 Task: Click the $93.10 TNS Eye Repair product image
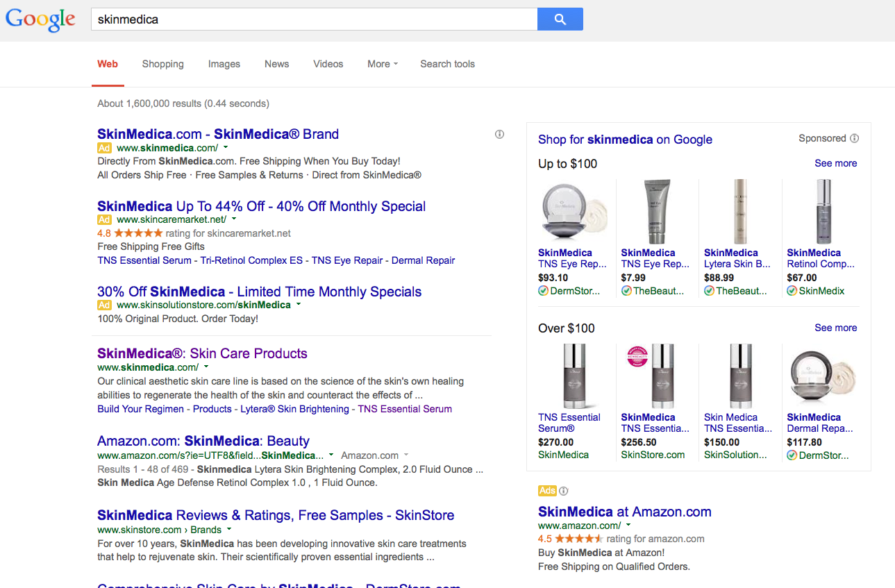tap(574, 211)
